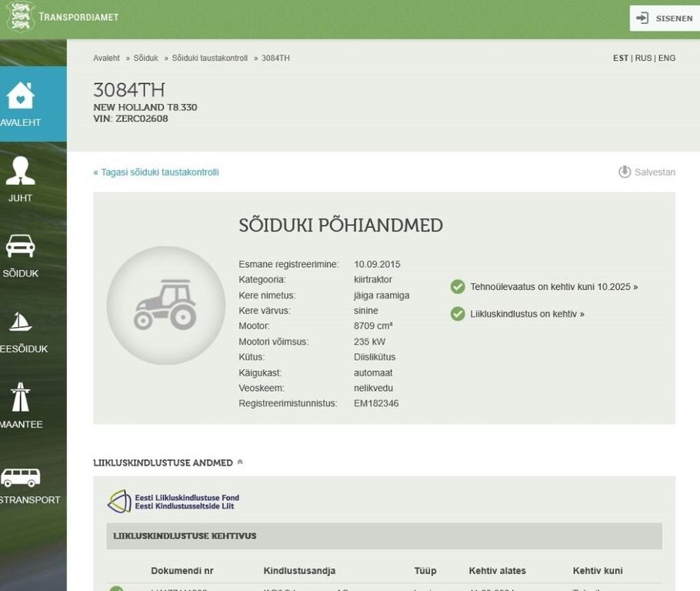Screen dimensions: 700x591
Task: Click the engine power value 235 kW
Action: point(369,342)
